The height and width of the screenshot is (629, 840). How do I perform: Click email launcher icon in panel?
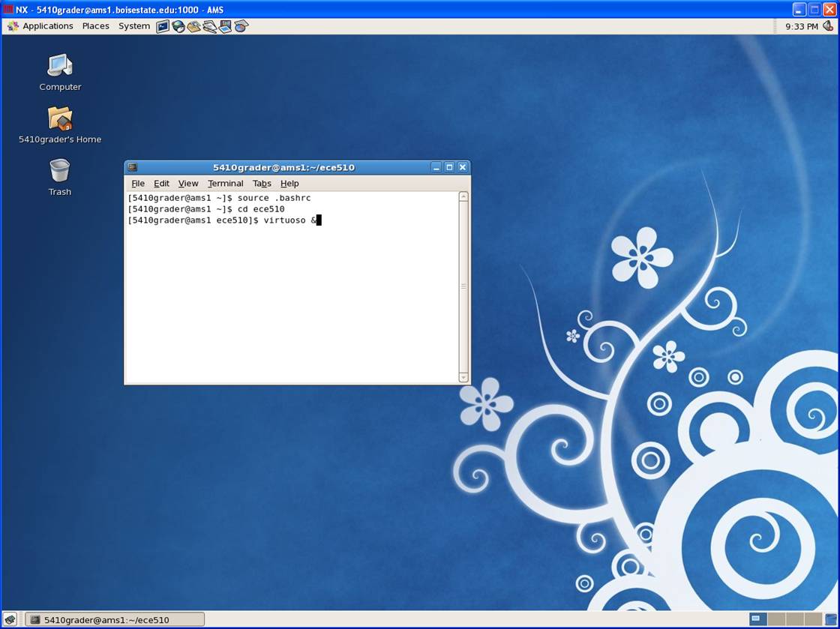[194, 26]
